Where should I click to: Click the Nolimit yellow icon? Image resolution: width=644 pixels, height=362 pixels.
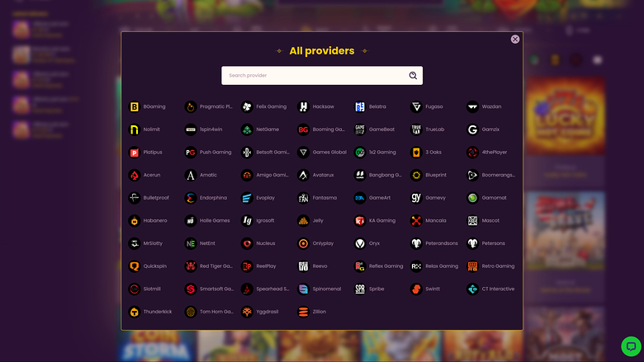pyautogui.click(x=135, y=129)
